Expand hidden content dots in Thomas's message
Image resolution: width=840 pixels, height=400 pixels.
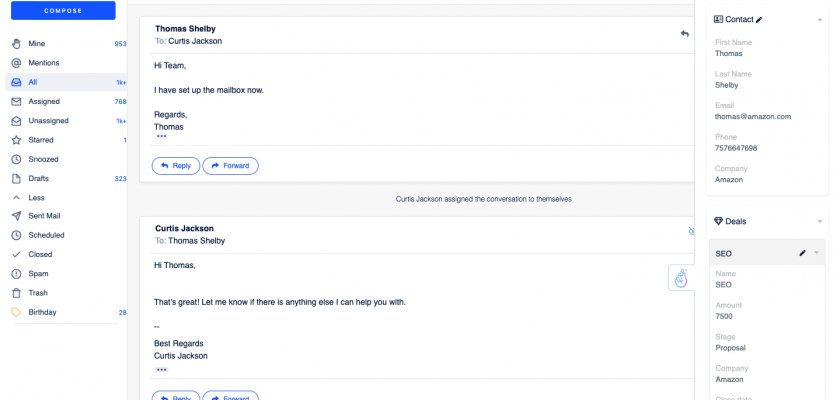coord(162,137)
